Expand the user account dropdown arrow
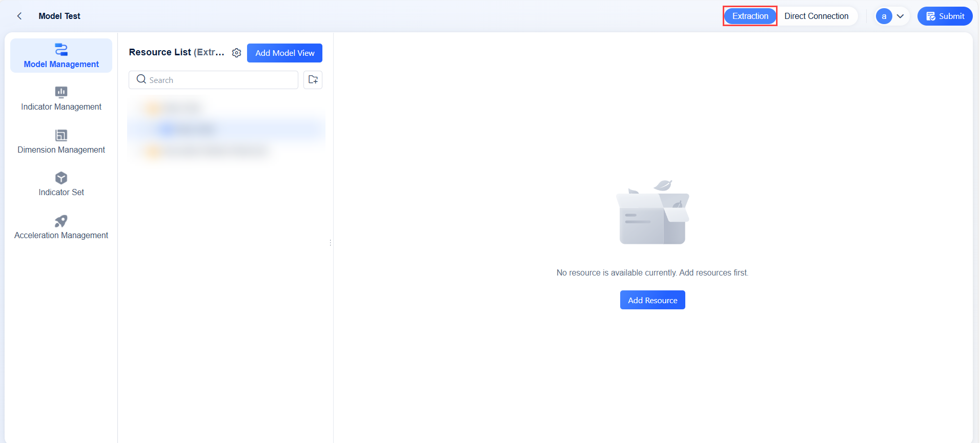The width and height of the screenshot is (980, 443). coord(900,16)
